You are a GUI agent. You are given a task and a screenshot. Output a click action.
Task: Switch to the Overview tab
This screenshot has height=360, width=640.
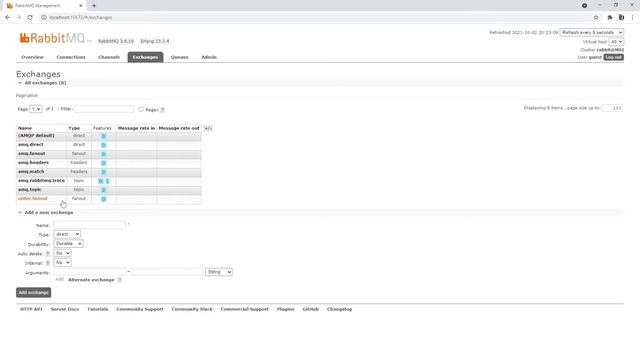(32, 57)
